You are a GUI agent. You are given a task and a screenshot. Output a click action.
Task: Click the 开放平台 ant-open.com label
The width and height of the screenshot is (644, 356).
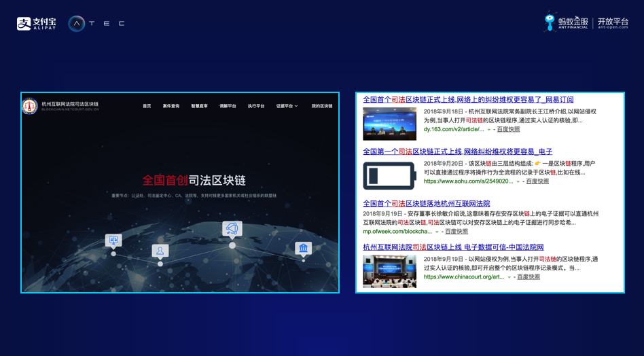[613, 22]
